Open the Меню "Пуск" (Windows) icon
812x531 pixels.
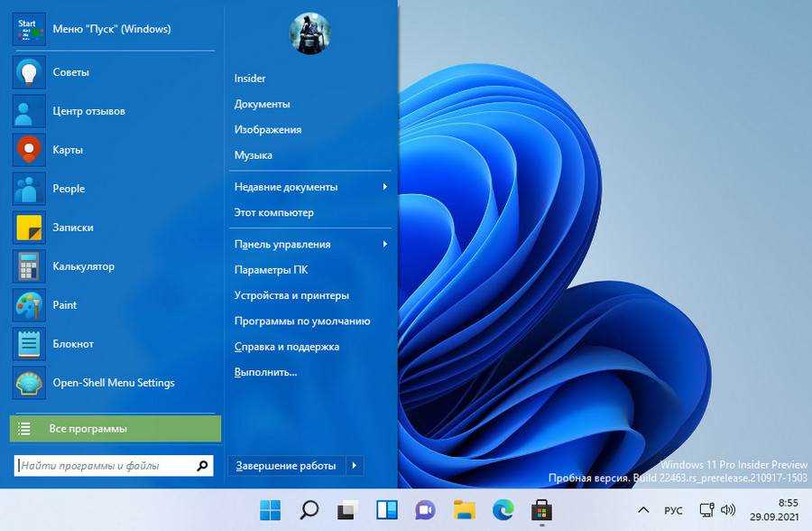(29, 30)
